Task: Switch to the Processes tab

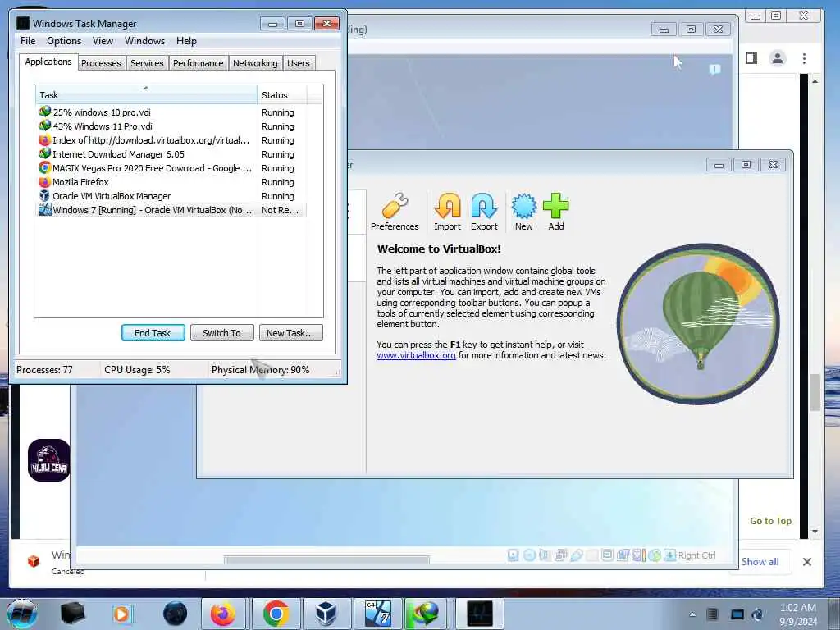Action: tap(101, 63)
